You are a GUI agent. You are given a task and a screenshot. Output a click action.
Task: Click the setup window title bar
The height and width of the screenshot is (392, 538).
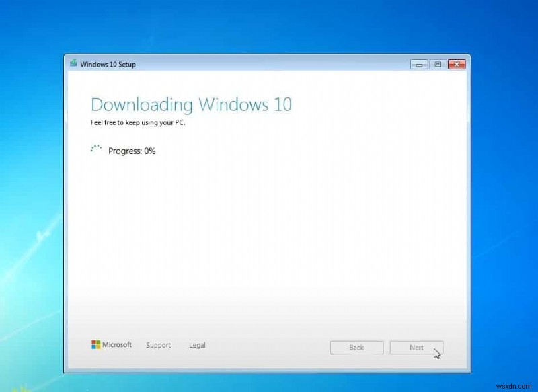coord(269,64)
